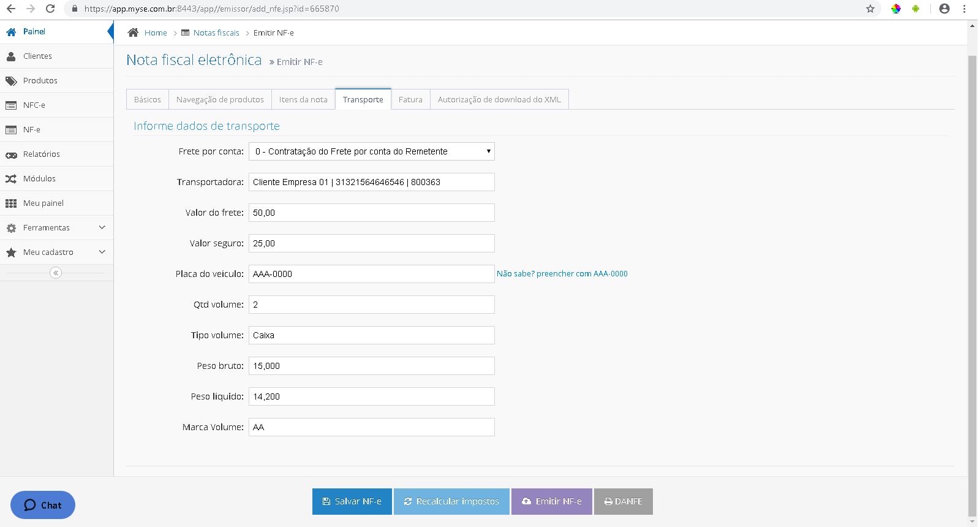Click the Notas fiscais breadcrumb link
This screenshot has width=980, height=527.
point(216,33)
